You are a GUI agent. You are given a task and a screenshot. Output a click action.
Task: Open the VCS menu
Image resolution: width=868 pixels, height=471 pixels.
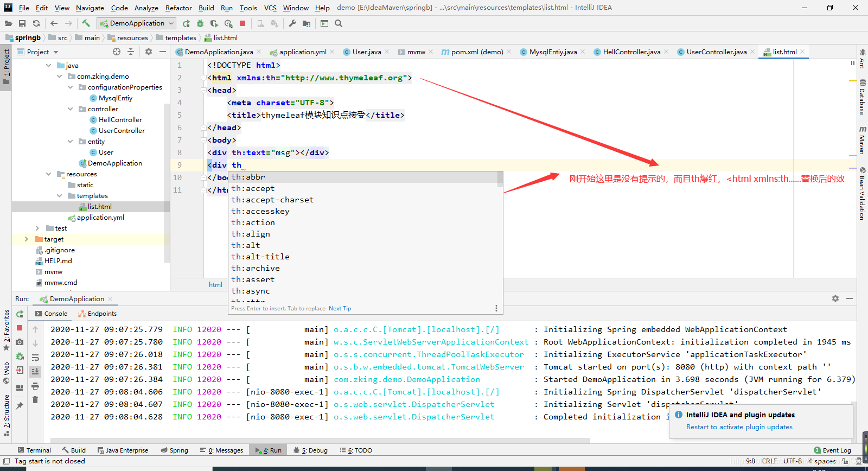270,8
